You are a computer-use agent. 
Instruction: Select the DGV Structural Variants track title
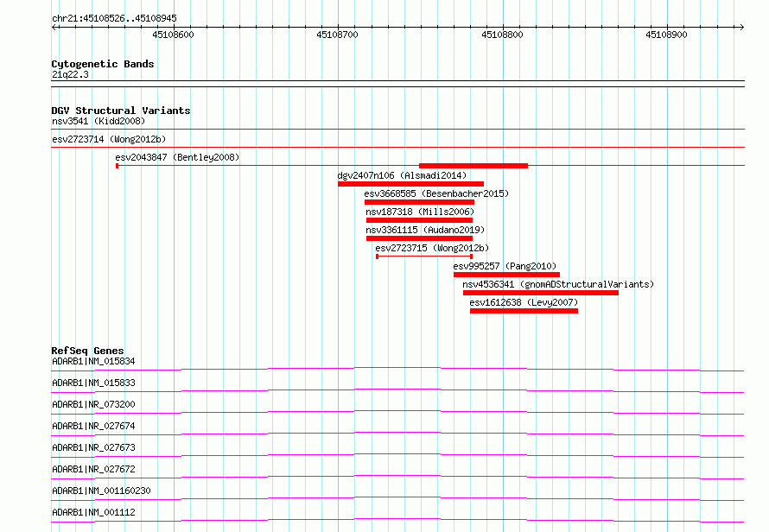click(x=121, y=111)
